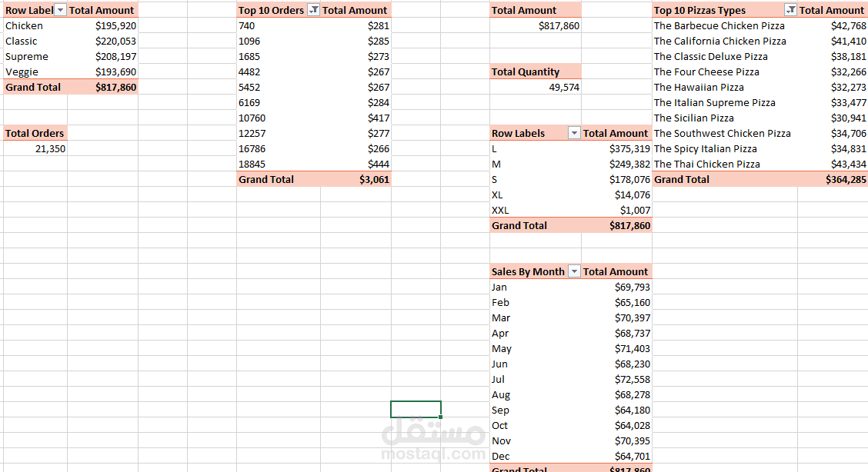The height and width of the screenshot is (472, 868).
Task: Select The Sicilian Pizza cell
Action: 725,118
